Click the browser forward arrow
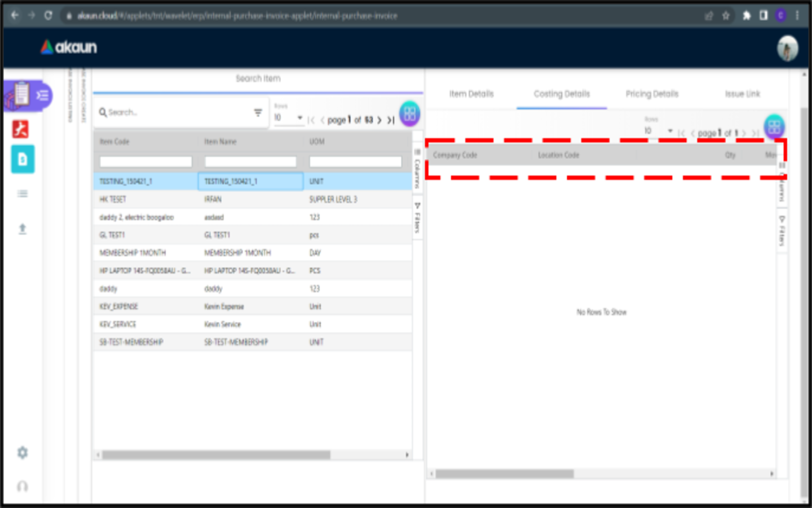This screenshot has height=508, width=812. 32,15
